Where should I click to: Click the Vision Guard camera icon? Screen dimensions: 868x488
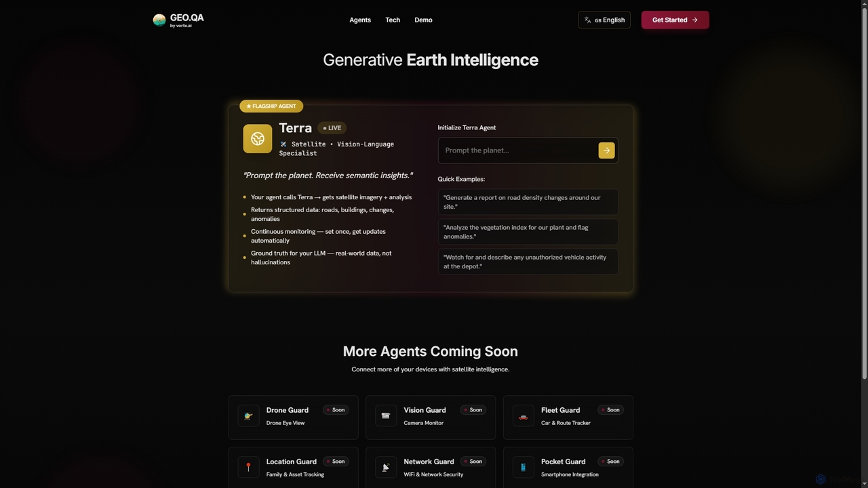(x=386, y=415)
